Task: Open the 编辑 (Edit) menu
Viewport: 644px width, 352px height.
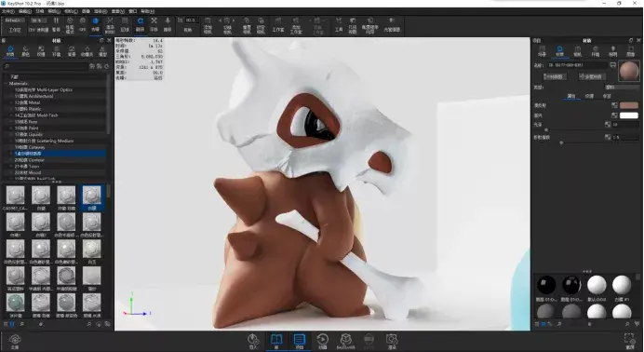Action: point(24,11)
